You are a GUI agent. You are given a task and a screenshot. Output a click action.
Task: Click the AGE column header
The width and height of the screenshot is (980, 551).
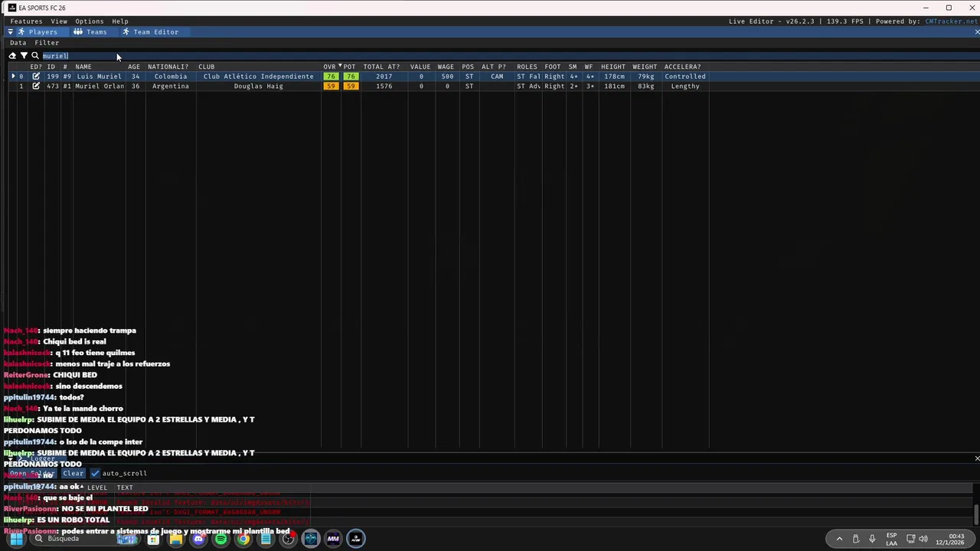click(x=134, y=67)
